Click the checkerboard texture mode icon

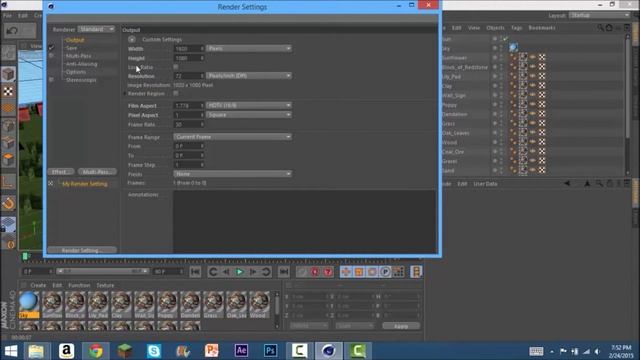coord(8,92)
